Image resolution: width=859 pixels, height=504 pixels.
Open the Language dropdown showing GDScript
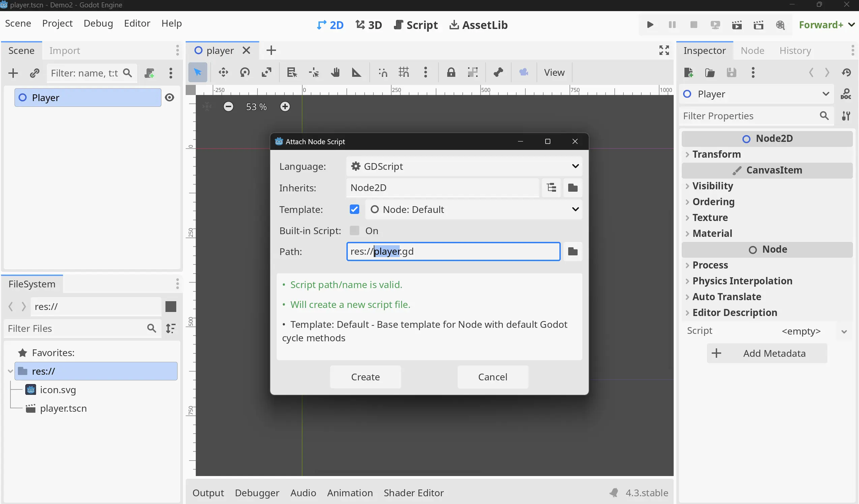pyautogui.click(x=464, y=166)
